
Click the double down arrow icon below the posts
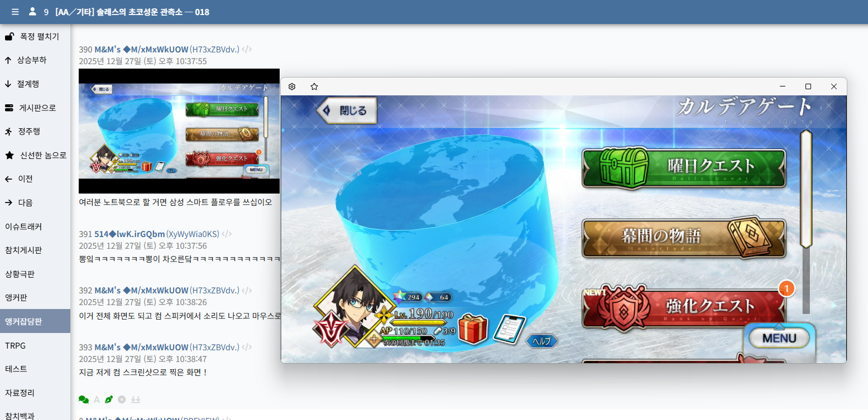pyautogui.click(x=136, y=399)
